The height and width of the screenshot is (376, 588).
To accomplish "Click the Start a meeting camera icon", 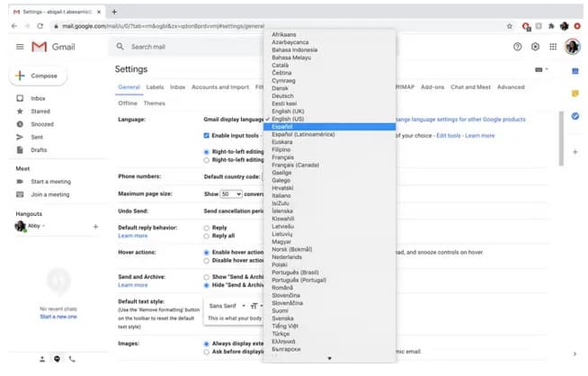I will (x=20, y=182).
